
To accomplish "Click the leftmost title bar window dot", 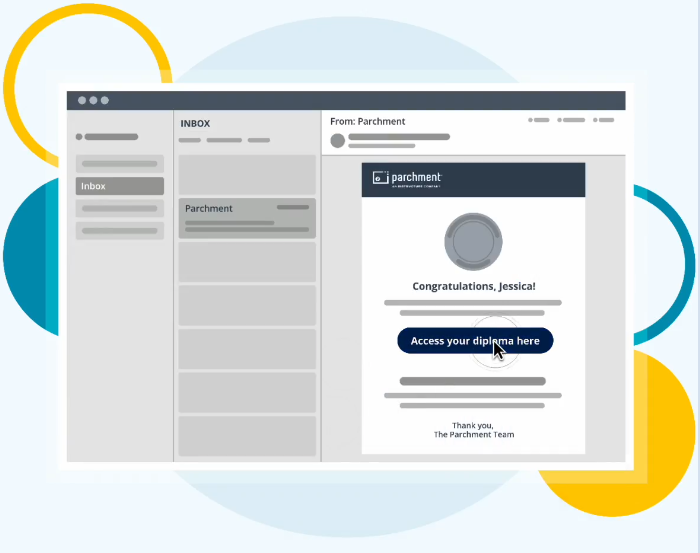I will point(81,100).
